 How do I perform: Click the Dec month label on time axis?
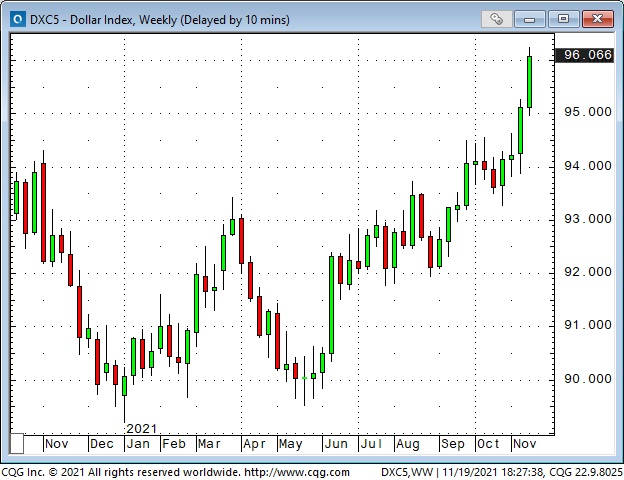(x=102, y=444)
